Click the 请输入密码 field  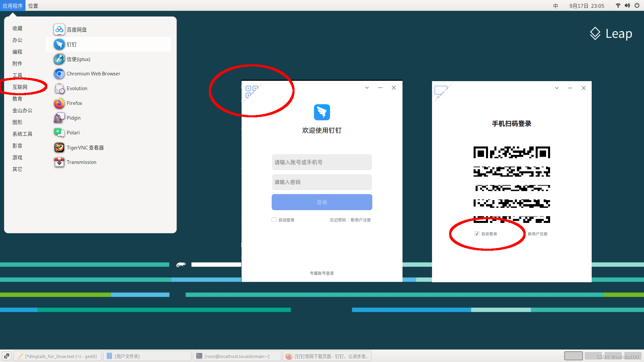click(322, 182)
